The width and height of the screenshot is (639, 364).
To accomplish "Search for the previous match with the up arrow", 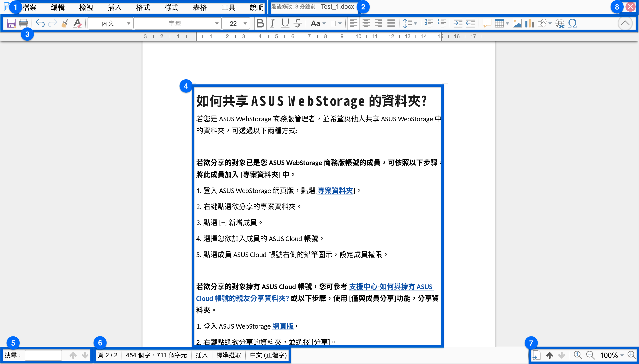I will click(x=73, y=355).
